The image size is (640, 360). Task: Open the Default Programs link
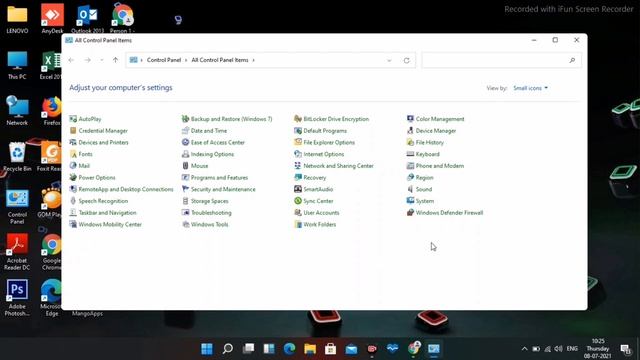coord(325,131)
